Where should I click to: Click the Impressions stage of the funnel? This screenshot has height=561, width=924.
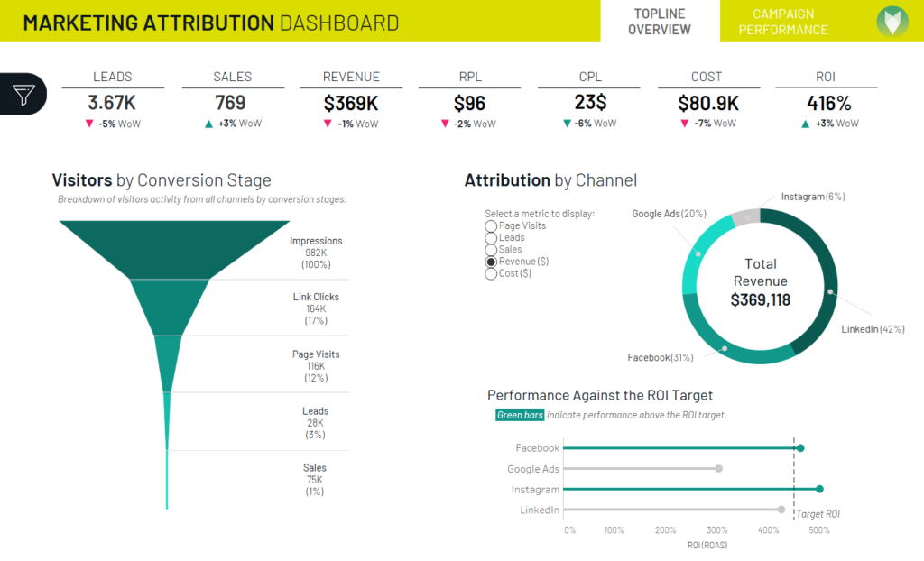tap(174, 247)
